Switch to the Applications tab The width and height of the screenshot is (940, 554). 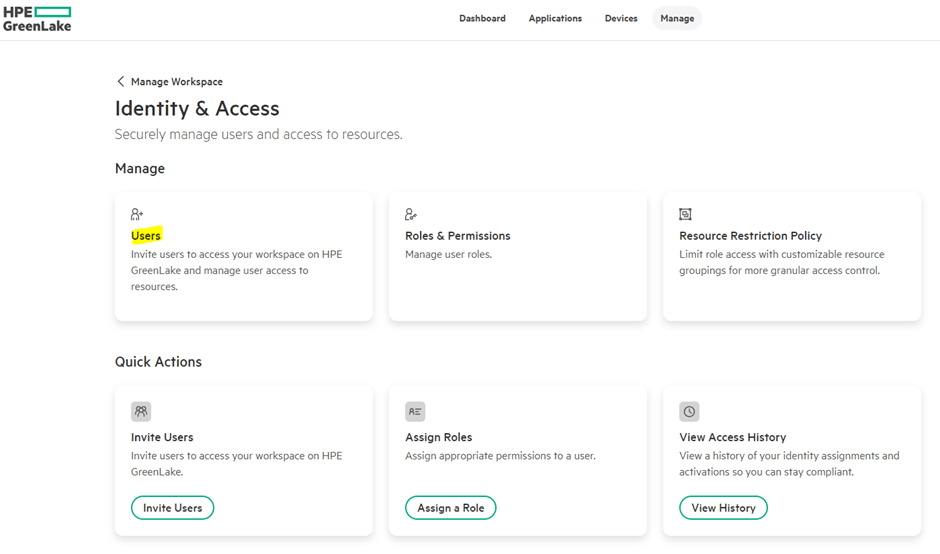(x=555, y=18)
